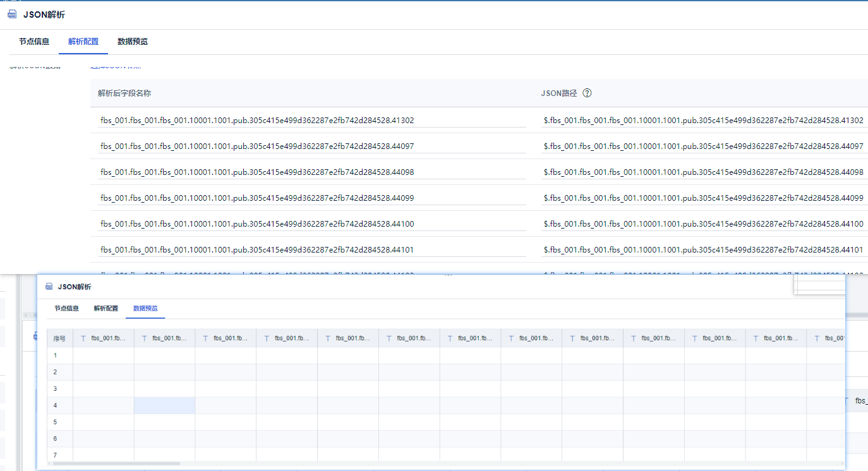Viewport: 868px width, 471px height.
Task: Switch to 节点信息 tab in top panel
Action: pyautogui.click(x=34, y=42)
